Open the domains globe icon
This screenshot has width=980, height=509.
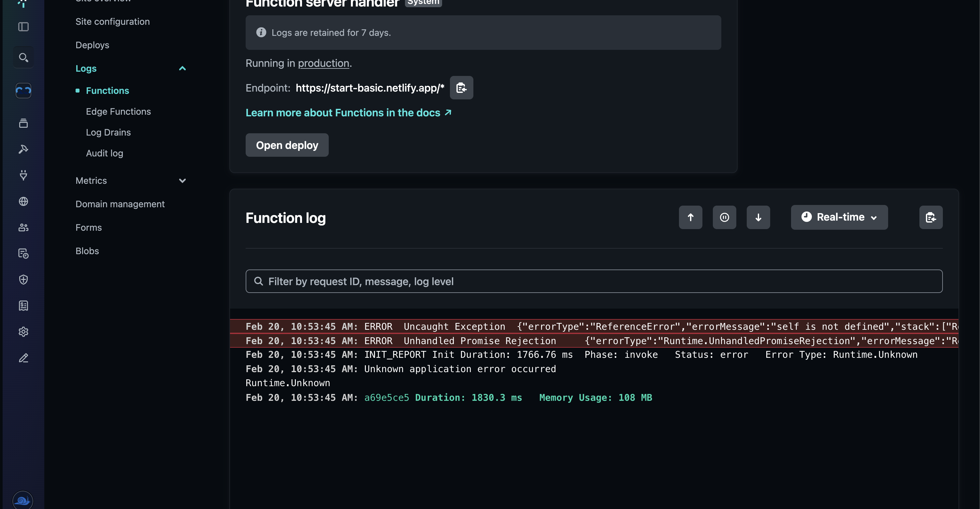coord(23,201)
